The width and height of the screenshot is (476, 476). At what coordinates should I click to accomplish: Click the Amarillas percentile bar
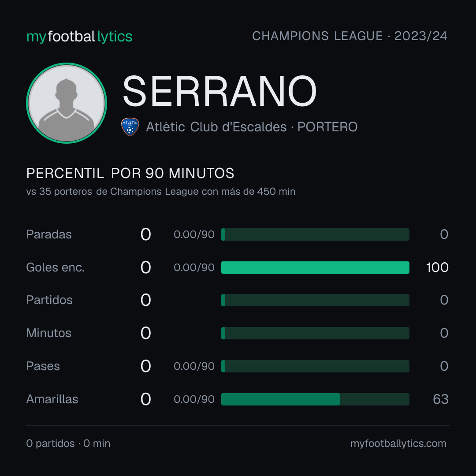point(315,399)
